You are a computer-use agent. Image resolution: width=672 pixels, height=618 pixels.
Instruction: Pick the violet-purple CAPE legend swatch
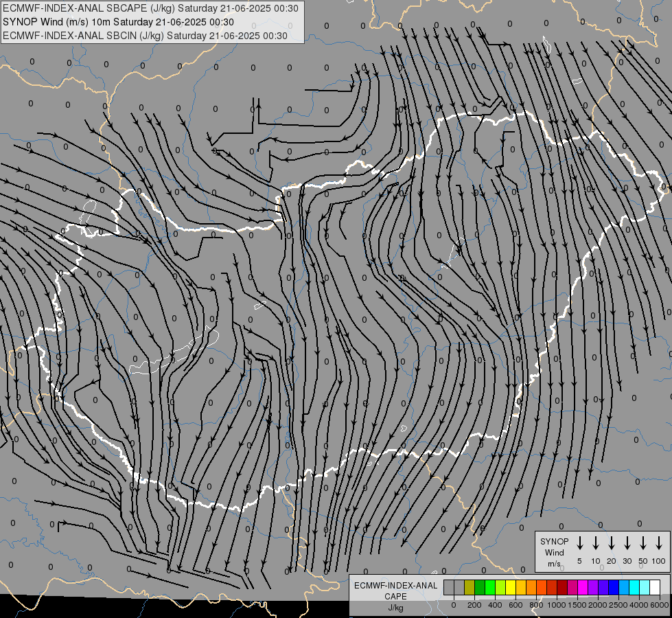[592, 587]
